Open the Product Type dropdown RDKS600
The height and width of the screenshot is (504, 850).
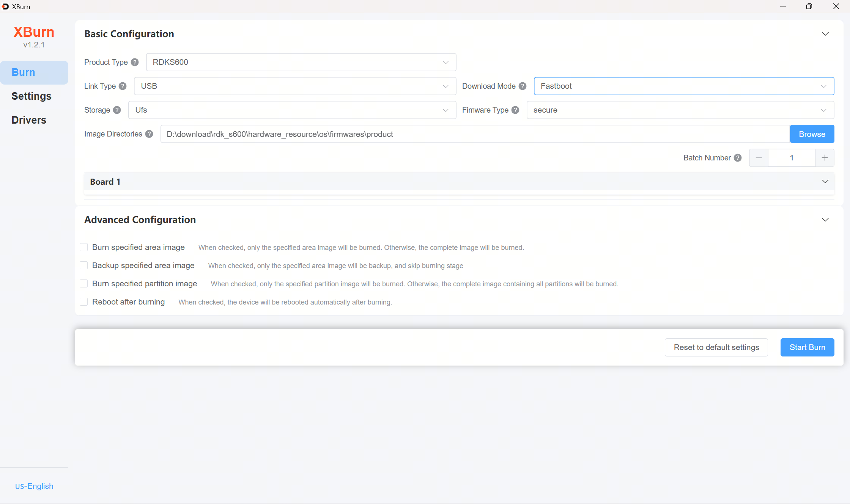point(301,62)
